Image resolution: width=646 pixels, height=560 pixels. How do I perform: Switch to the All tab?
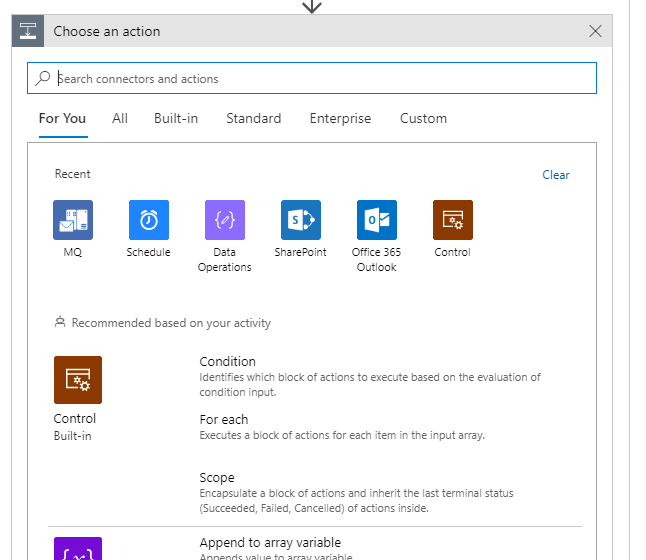tap(120, 118)
